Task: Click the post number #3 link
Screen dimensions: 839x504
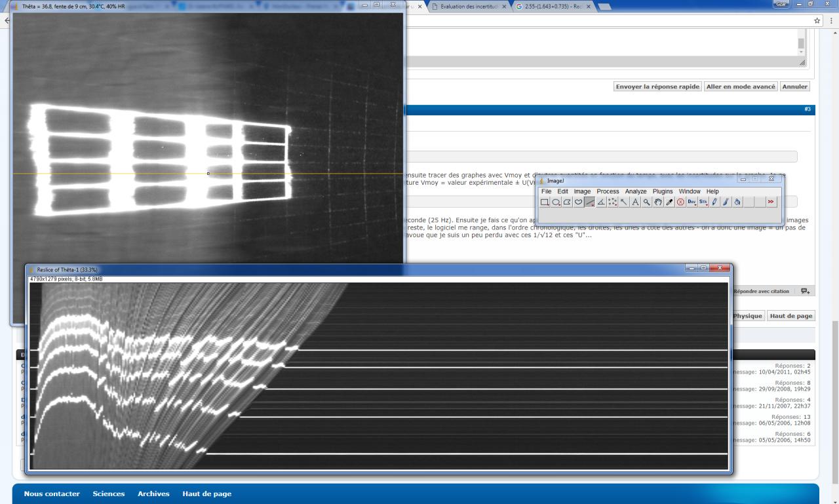Action: pos(808,109)
